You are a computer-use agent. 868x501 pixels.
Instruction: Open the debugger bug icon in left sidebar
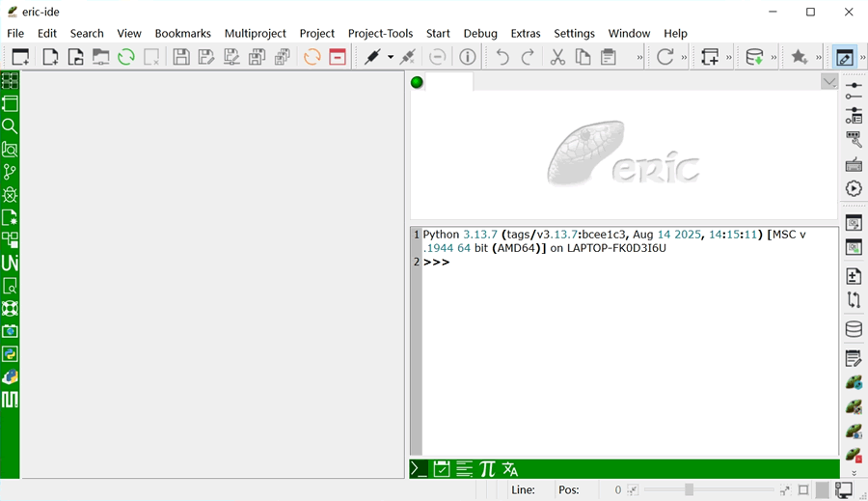[x=10, y=195]
